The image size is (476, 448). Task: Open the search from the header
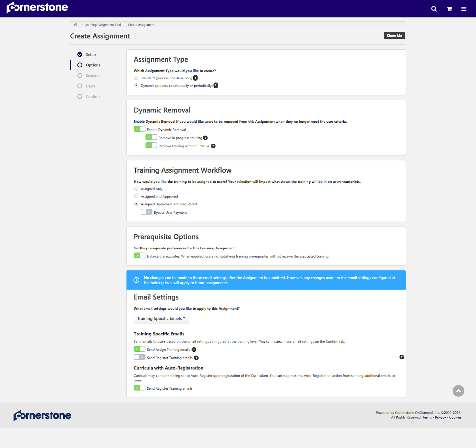point(434,9)
